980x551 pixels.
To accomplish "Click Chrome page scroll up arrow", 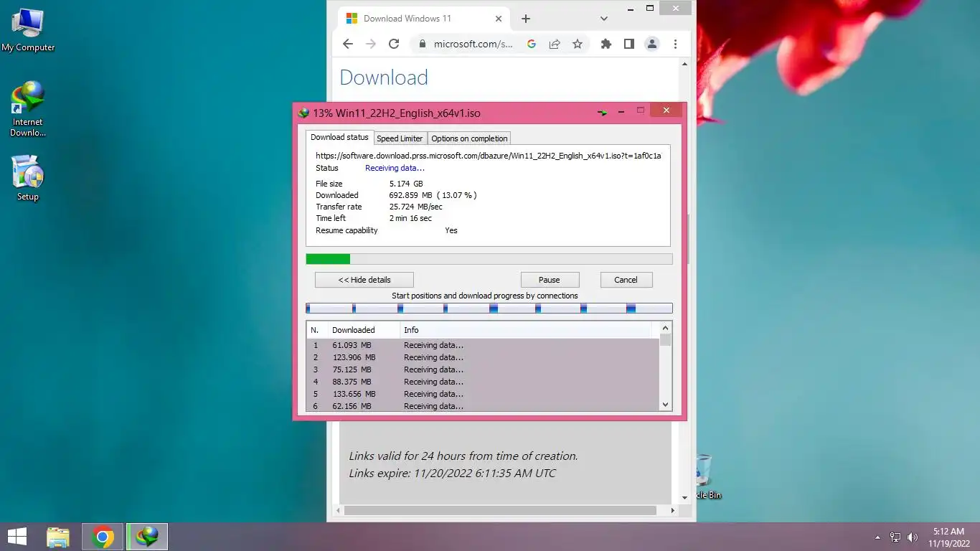I will (x=684, y=65).
